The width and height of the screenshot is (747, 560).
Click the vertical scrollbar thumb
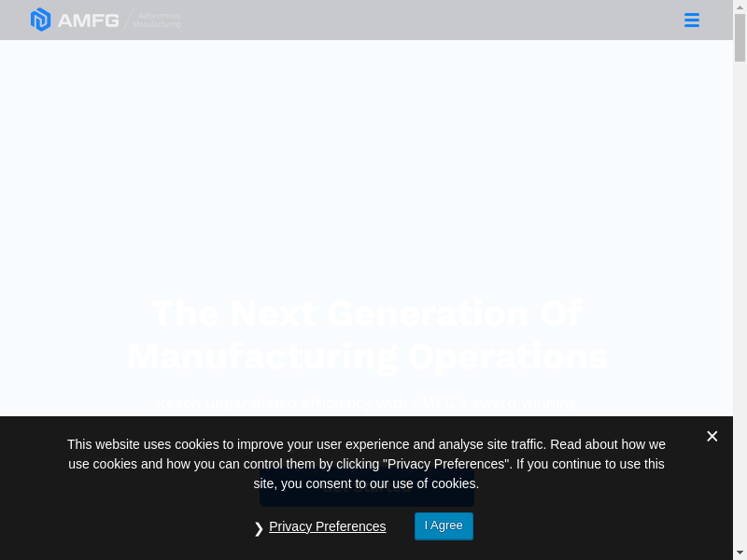[740, 37]
